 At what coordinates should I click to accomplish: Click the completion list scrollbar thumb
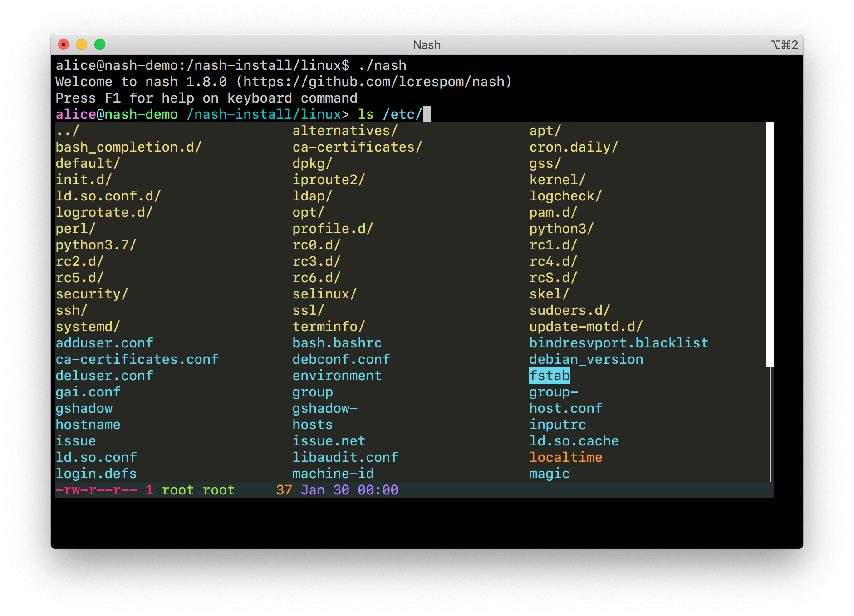[x=770, y=244]
